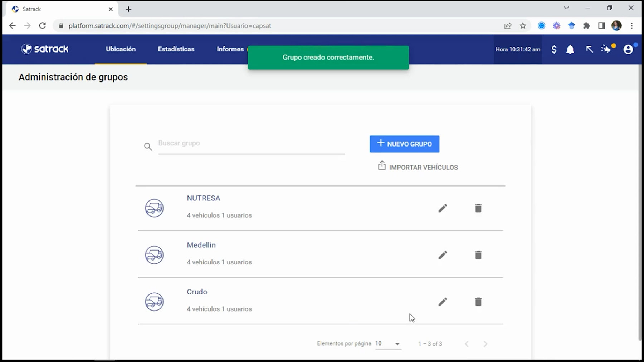
Task: Edit the Medellin group
Action: tap(443, 255)
